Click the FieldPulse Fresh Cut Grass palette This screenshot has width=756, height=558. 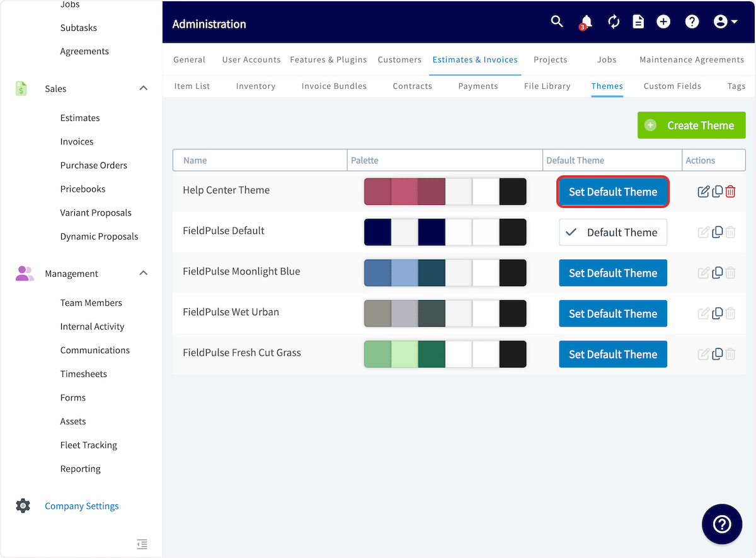445,354
